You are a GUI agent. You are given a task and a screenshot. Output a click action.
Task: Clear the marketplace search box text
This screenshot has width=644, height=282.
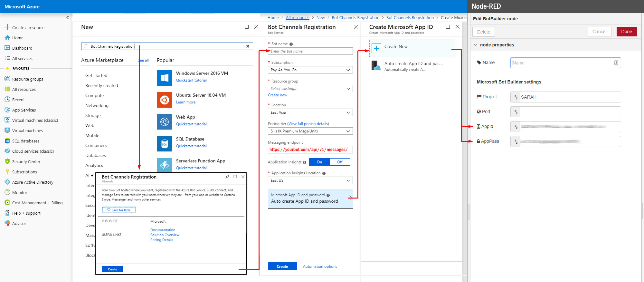point(248,46)
